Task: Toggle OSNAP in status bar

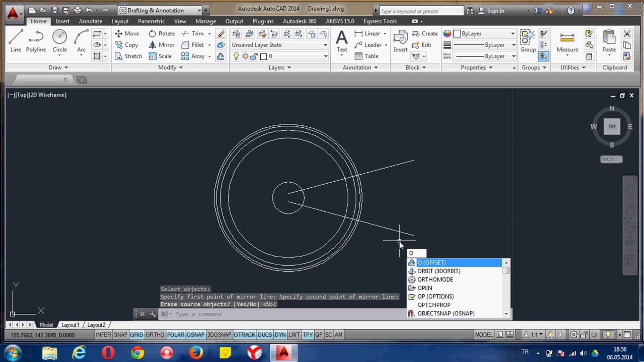Action: click(195, 335)
